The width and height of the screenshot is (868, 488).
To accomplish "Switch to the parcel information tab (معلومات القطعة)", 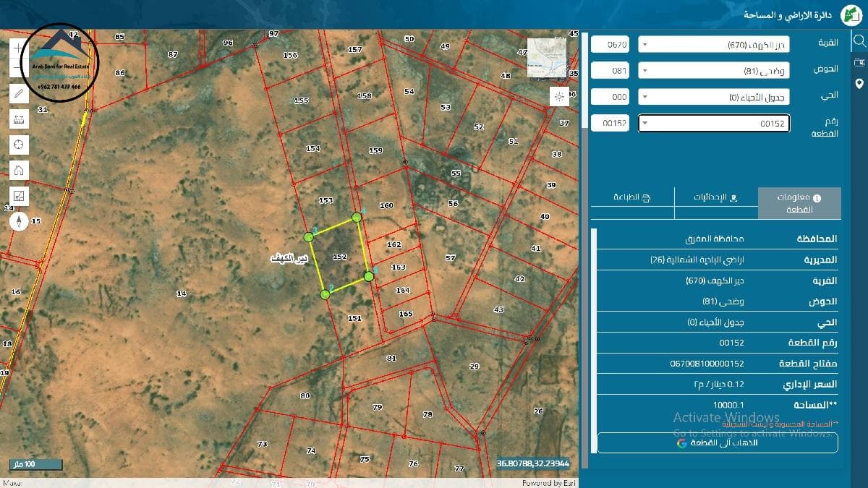I will coord(799,203).
